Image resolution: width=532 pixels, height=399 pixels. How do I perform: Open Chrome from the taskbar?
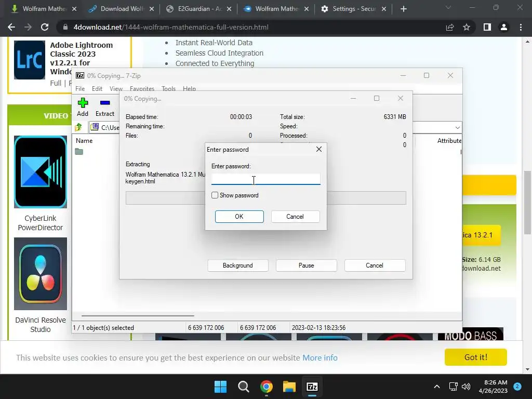(x=267, y=387)
